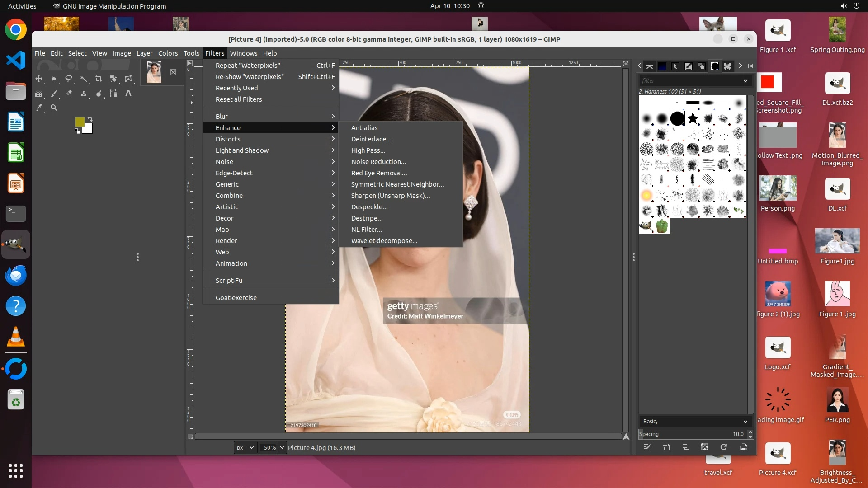The image size is (868, 488).
Task: Select the Crop tool
Action: click(99, 79)
